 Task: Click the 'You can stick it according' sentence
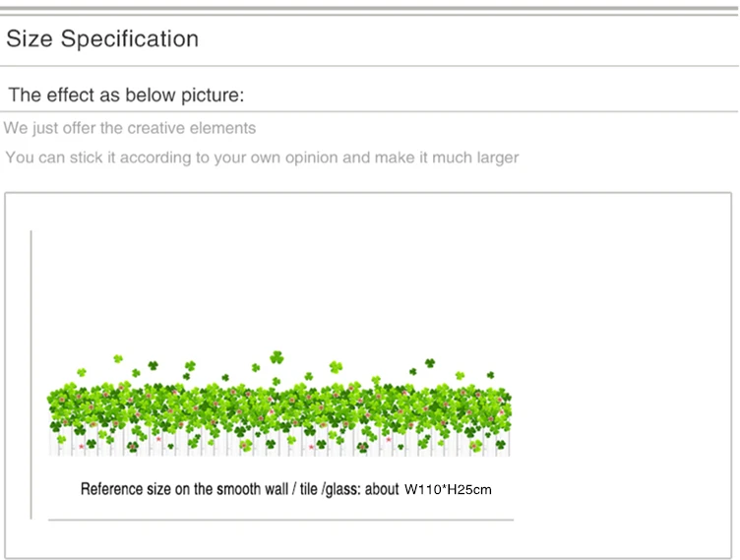(262, 157)
